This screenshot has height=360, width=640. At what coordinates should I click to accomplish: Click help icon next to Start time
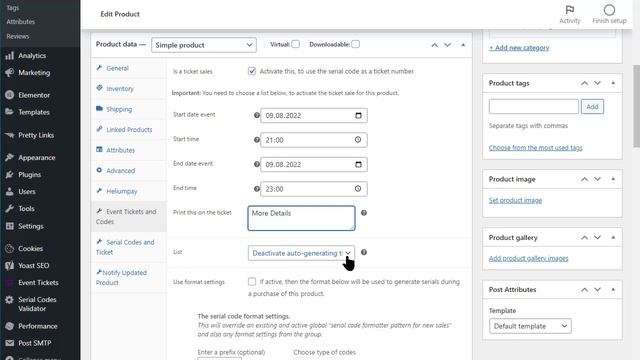257,140
